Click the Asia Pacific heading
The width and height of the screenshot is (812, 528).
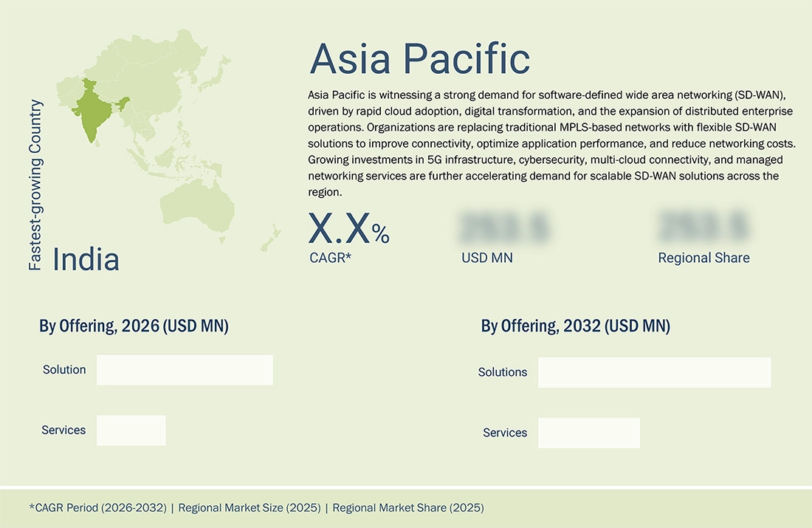420,58
